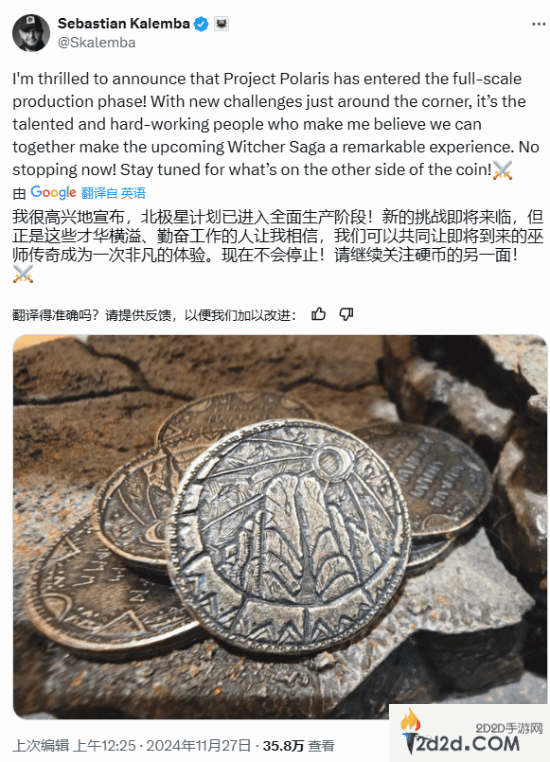The image size is (550, 762).
Task: Click the crossed swords emoji under translation
Action: pos(23,274)
